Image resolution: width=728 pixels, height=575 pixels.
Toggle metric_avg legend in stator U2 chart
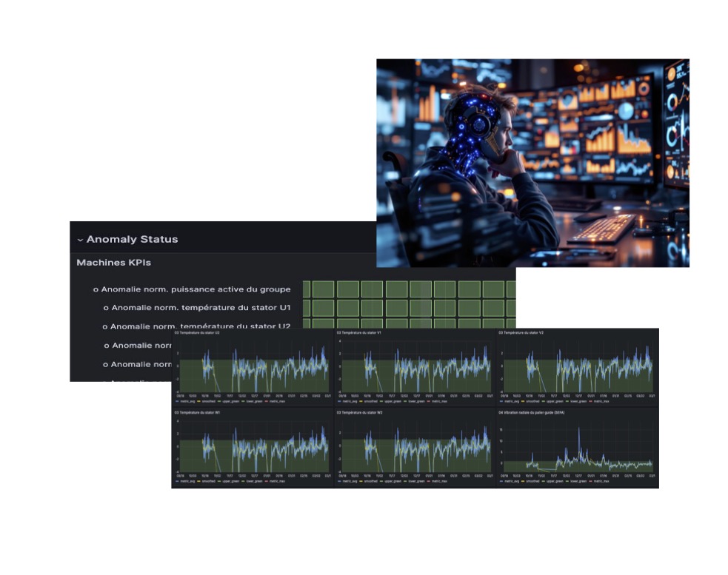click(186, 401)
